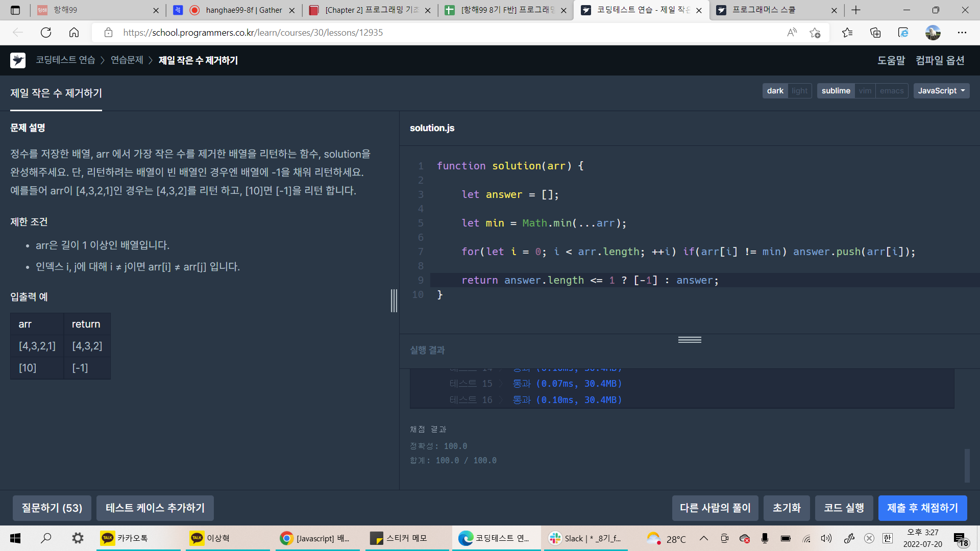
Task: Click the Programmers logo icon in header
Action: pyautogui.click(x=18, y=60)
